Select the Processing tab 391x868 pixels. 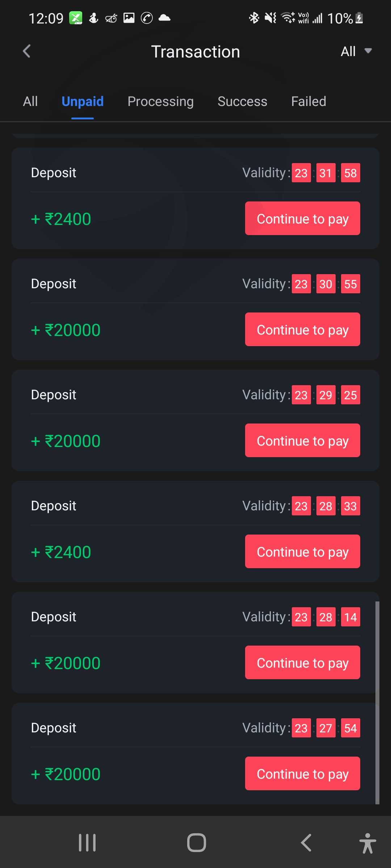[x=160, y=102]
